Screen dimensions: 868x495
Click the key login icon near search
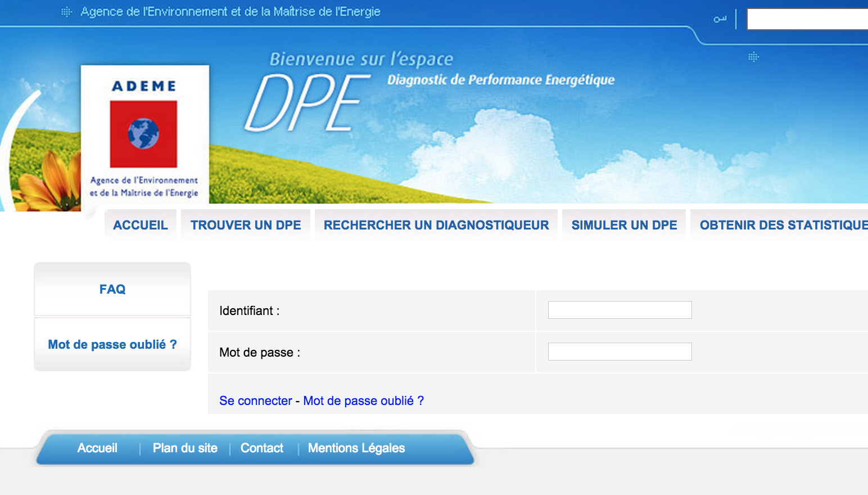(x=720, y=19)
